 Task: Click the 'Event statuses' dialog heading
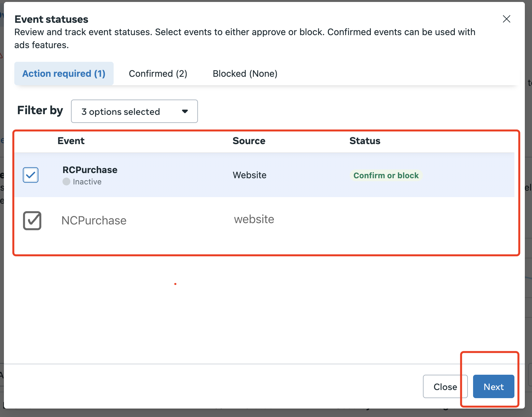[51, 19]
